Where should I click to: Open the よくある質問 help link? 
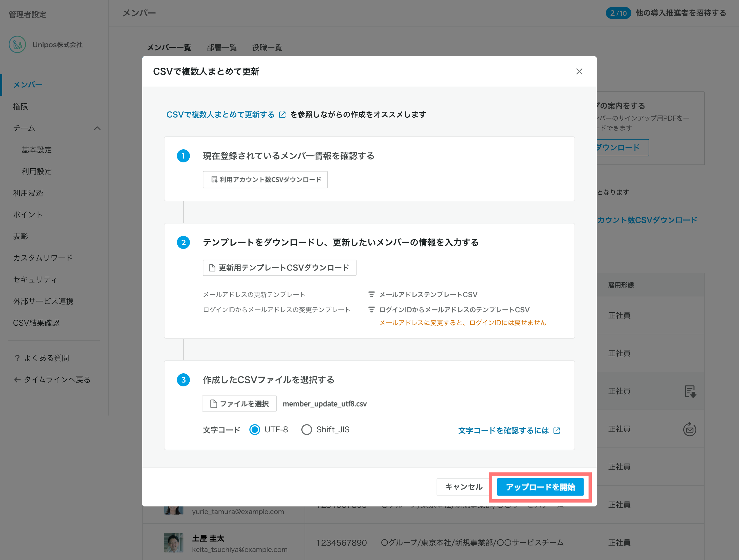point(46,358)
